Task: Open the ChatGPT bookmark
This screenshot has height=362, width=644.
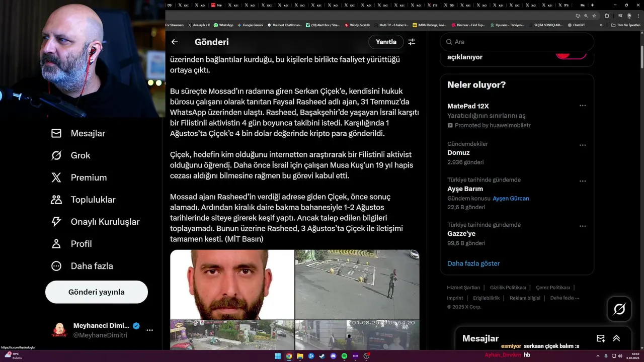Action: (x=576, y=25)
